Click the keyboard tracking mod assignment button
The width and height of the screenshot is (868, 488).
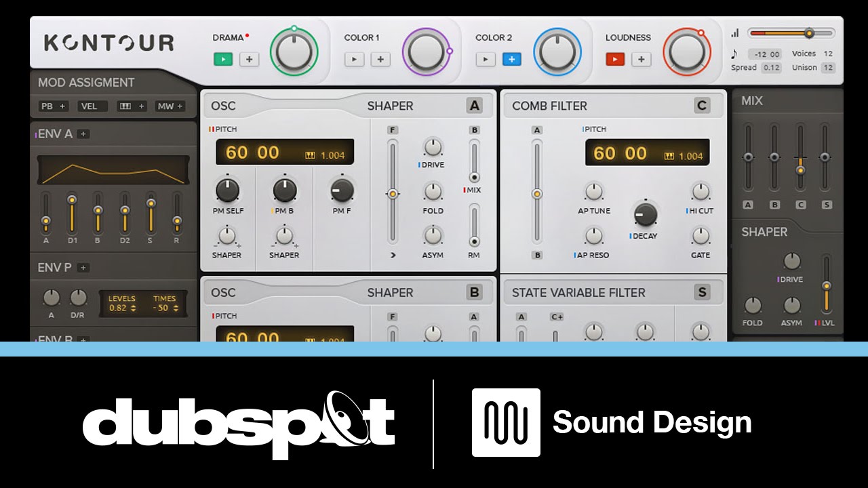tap(131, 106)
